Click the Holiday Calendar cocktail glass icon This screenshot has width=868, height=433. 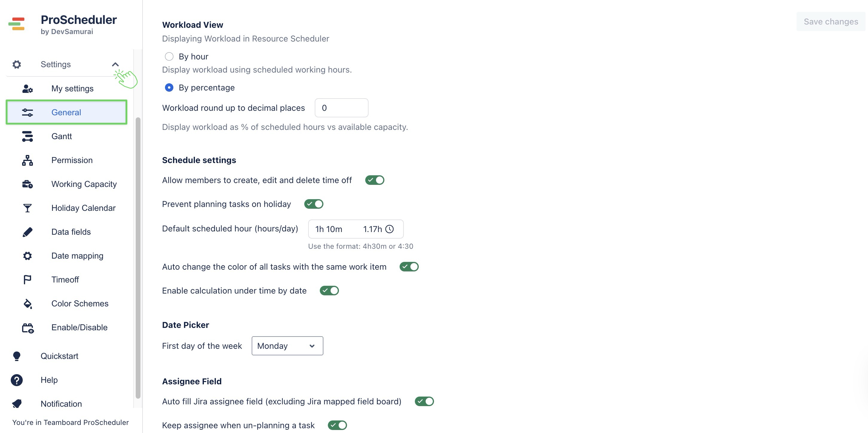click(27, 208)
